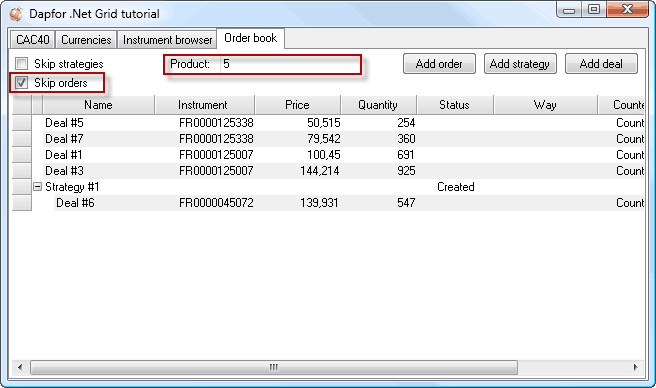Click the price cell 79,542
Screen dimensions: 656x388
point(323,139)
